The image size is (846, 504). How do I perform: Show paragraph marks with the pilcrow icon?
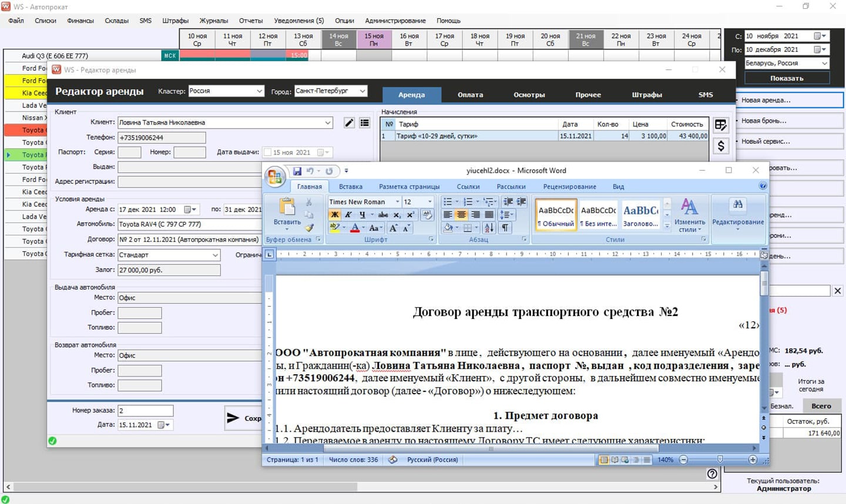point(505,228)
